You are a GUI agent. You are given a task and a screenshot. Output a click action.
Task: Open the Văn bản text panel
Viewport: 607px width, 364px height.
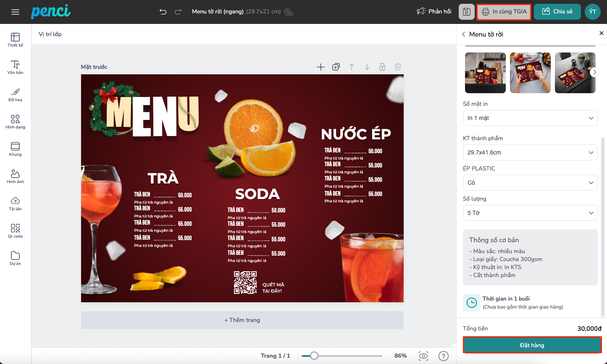16,67
